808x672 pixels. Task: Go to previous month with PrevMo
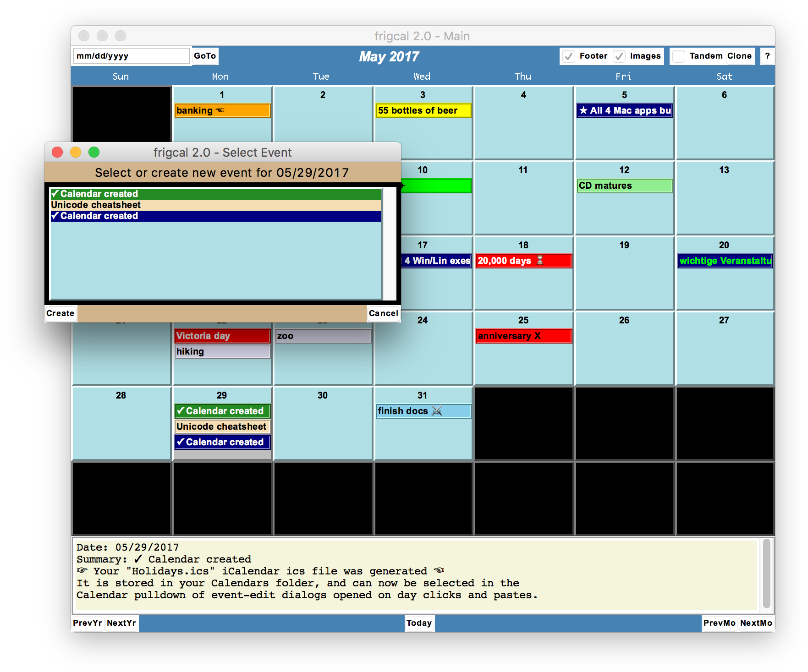click(x=720, y=623)
